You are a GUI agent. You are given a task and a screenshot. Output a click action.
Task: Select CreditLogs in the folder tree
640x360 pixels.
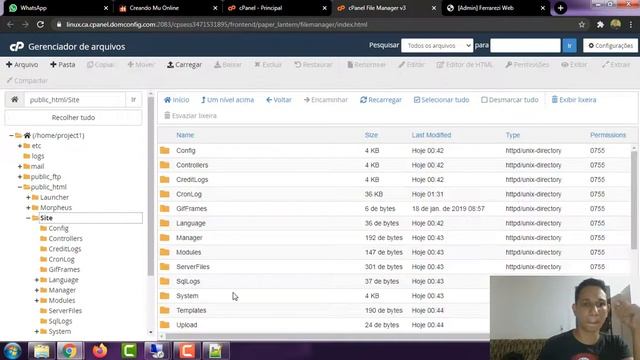tap(64, 249)
